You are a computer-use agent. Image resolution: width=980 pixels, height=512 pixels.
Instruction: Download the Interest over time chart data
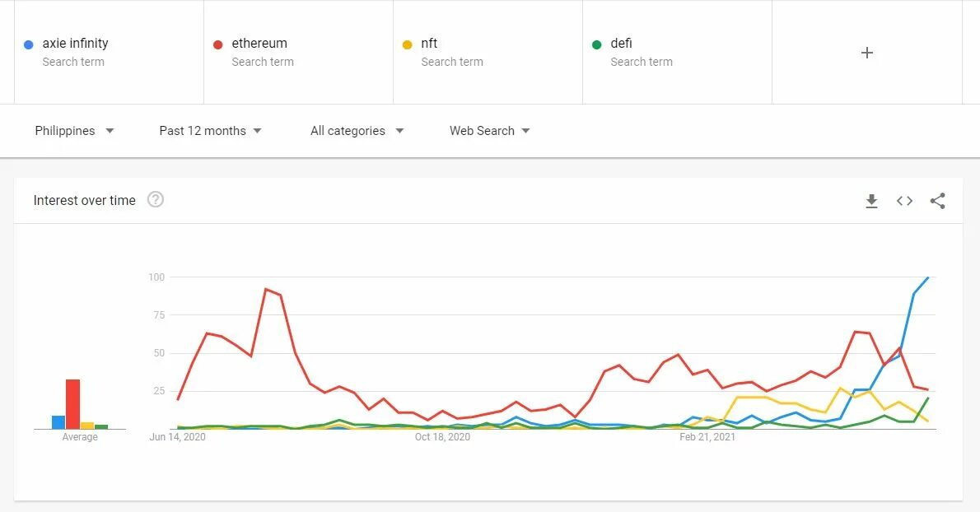point(871,201)
